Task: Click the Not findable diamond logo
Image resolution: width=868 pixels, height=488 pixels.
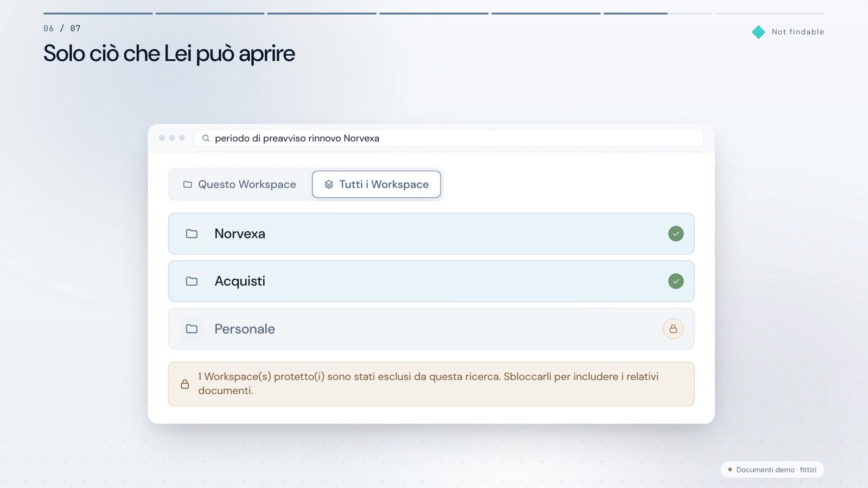Action: [x=758, y=32]
